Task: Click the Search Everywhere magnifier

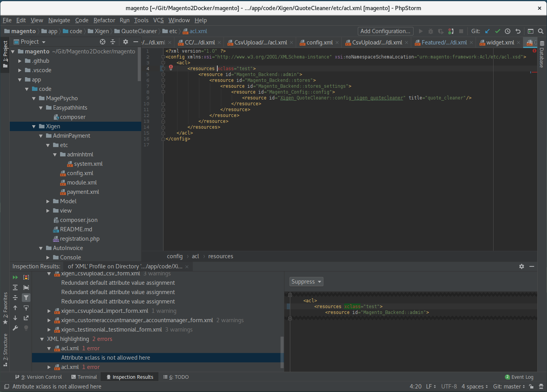Action: coord(541,31)
